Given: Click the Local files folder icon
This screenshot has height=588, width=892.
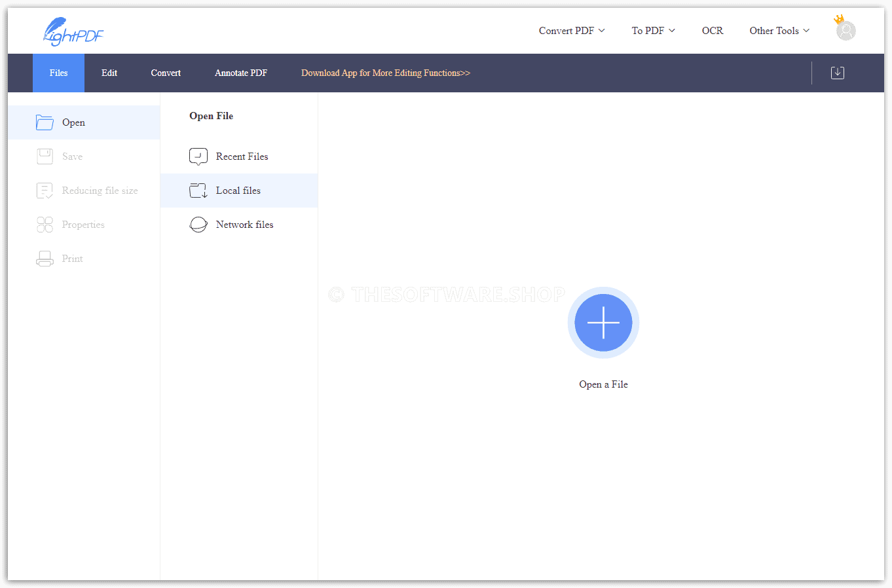Looking at the screenshot, I should (198, 191).
